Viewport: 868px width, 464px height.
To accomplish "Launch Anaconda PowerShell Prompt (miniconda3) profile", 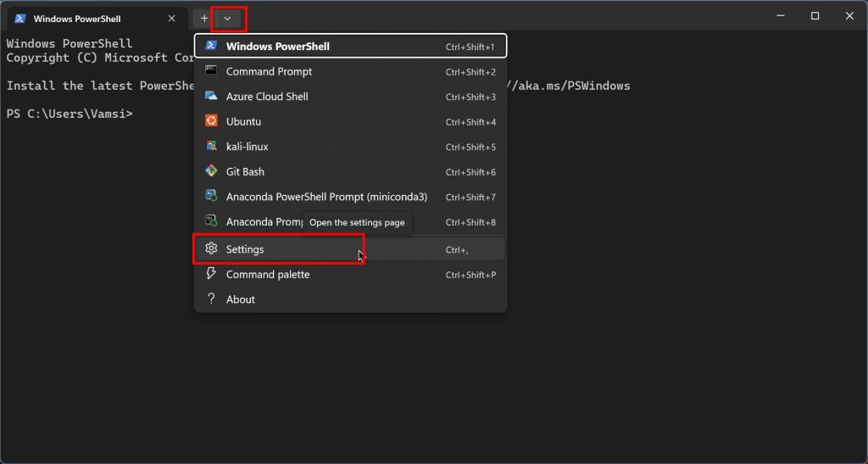I will click(326, 197).
